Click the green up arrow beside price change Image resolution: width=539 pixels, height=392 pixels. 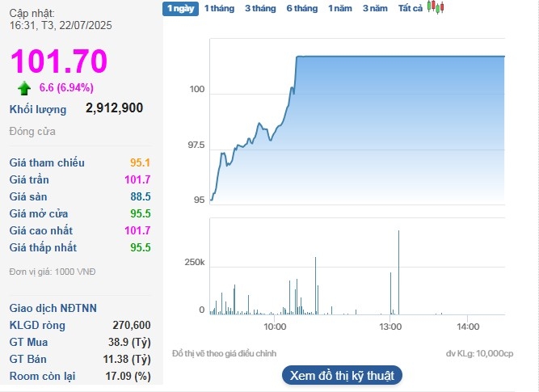24,87
